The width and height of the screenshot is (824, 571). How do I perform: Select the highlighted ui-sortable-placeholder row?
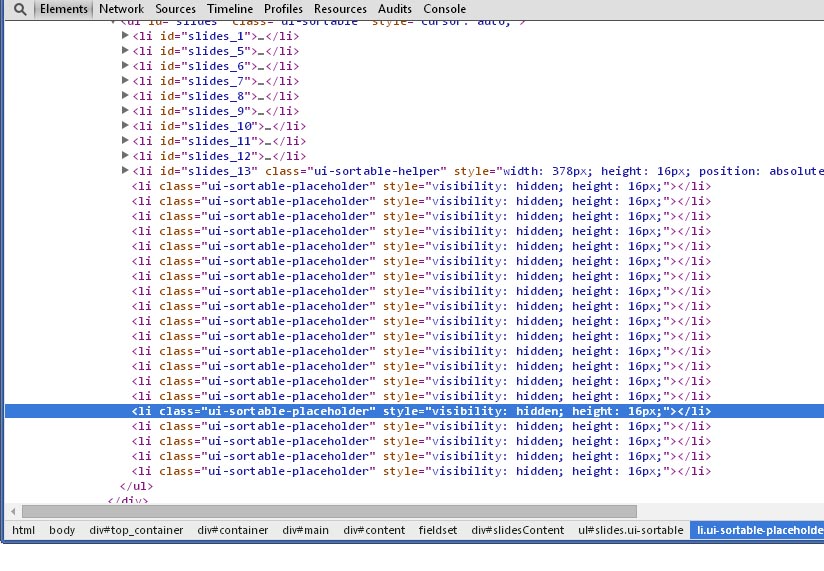420,411
